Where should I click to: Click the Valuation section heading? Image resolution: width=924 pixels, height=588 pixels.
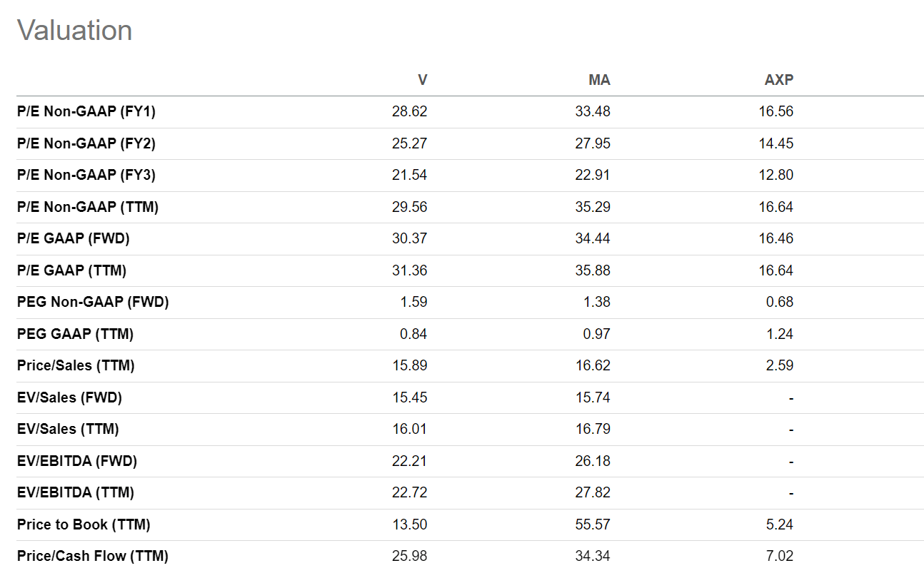(x=75, y=31)
